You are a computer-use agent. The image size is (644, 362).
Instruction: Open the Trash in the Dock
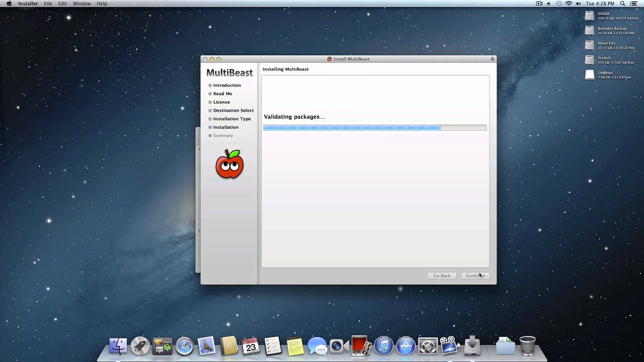(527, 346)
